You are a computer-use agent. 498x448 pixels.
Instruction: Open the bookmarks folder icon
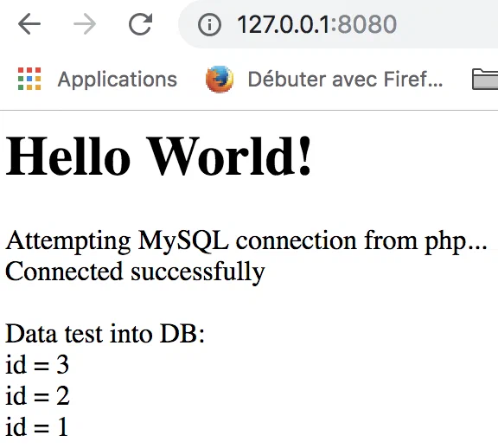tap(485, 79)
